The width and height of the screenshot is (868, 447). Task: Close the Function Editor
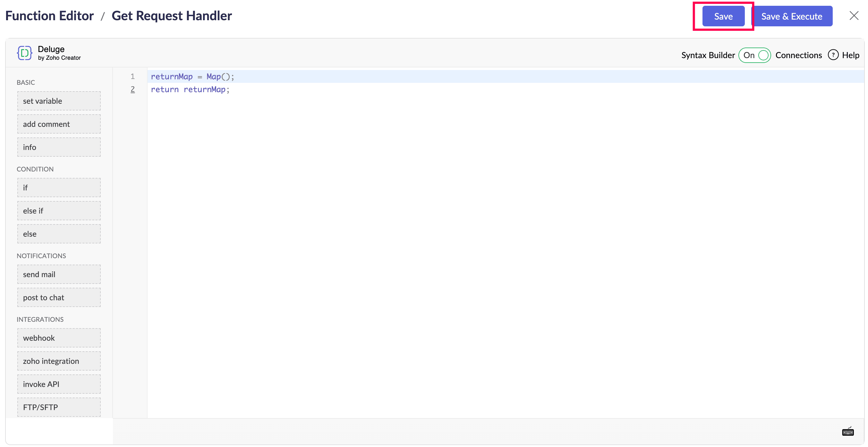tap(854, 15)
